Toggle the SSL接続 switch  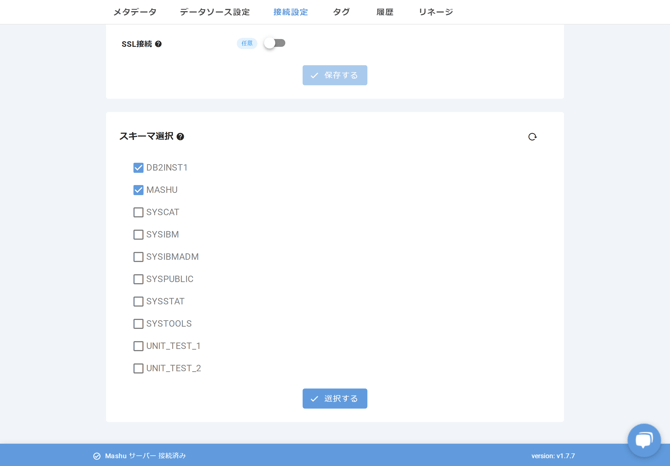(x=274, y=43)
